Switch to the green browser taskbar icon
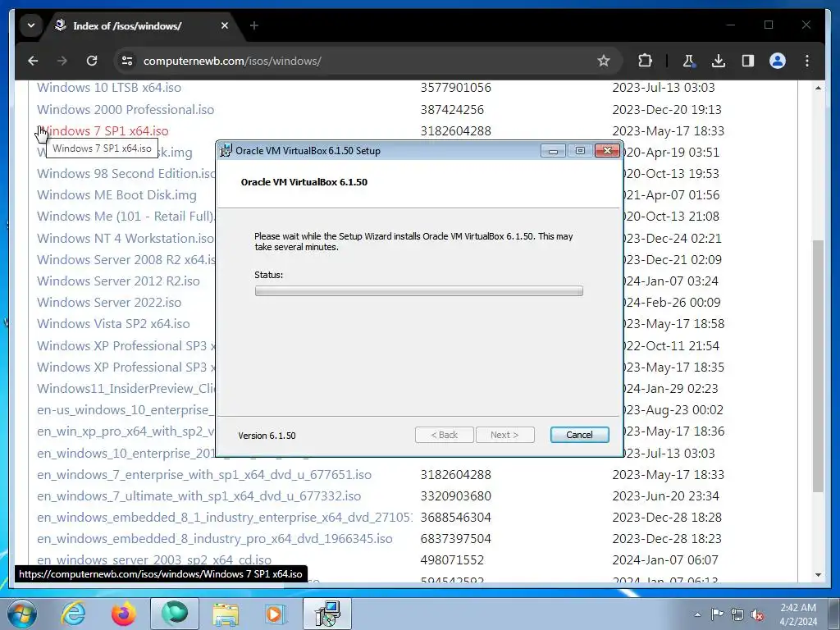This screenshot has height=630, width=840. 175,614
